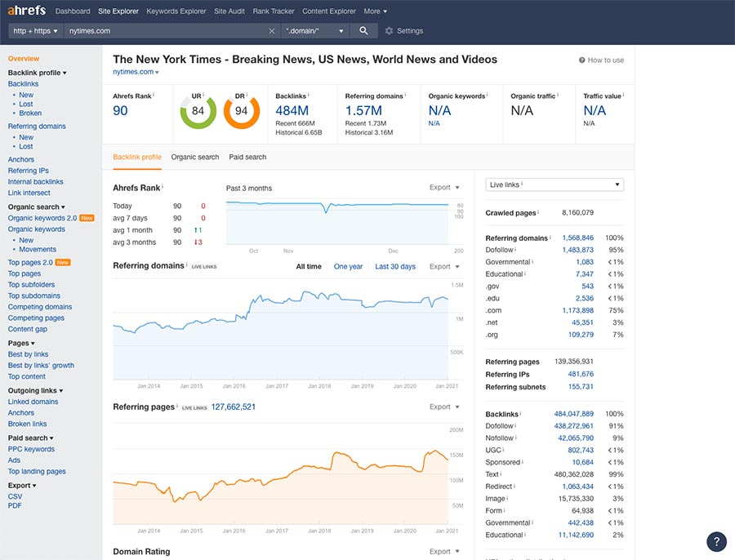Image resolution: width=735 pixels, height=560 pixels.
Task: Open Export dropdown for Referring domains chart
Action: coord(444,266)
